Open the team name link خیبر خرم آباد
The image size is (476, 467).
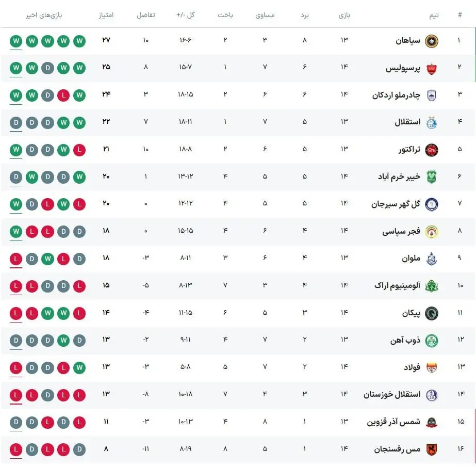pos(399,177)
